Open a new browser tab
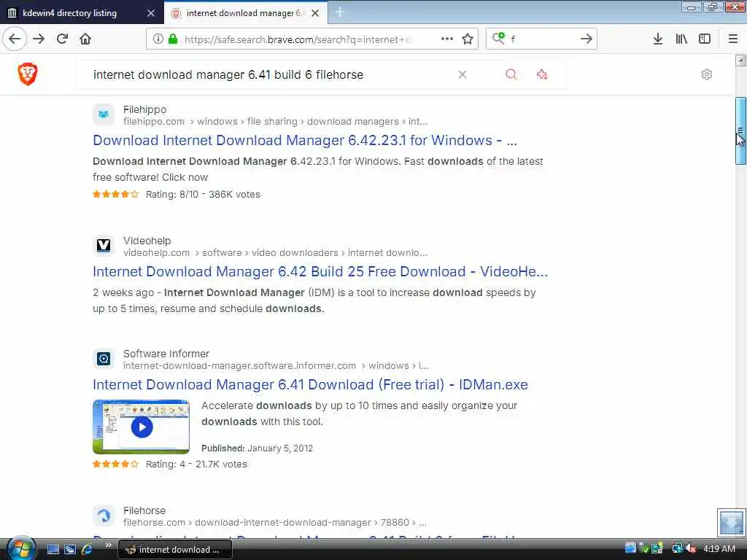 coord(340,12)
